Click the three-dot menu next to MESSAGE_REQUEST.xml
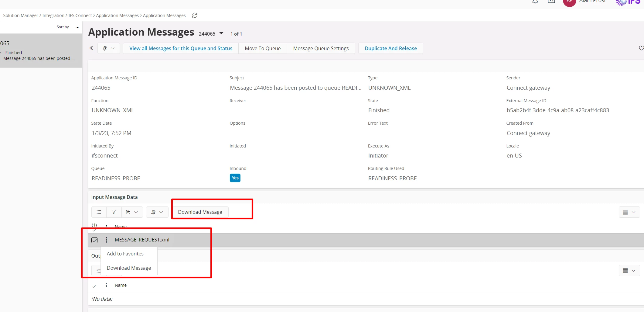644x312 pixels. (x=106, y=240)
